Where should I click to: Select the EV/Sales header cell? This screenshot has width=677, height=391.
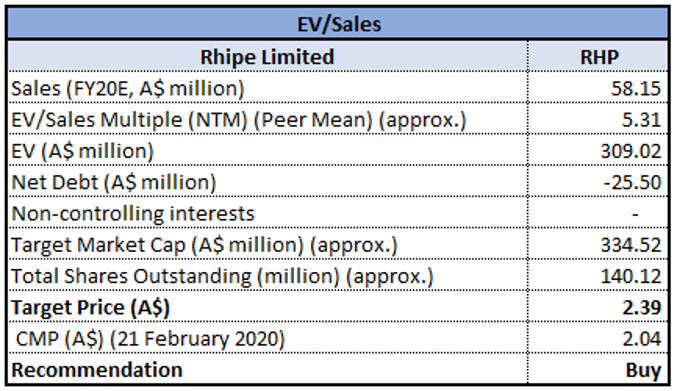pyautogui.click(x=339, y=24)
